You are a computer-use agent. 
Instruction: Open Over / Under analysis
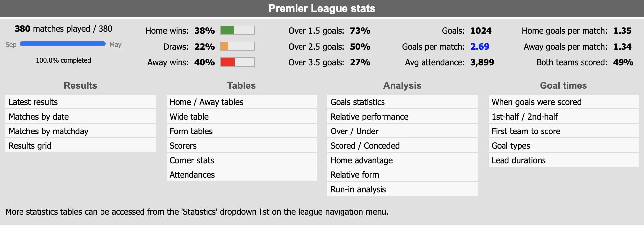click(x=402, y=131)
